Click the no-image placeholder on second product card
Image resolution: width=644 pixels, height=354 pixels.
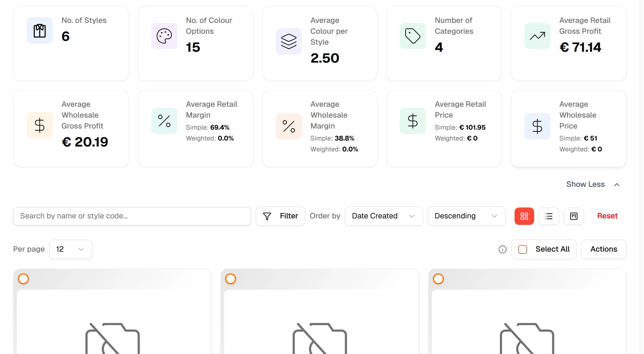coord(320,338)
